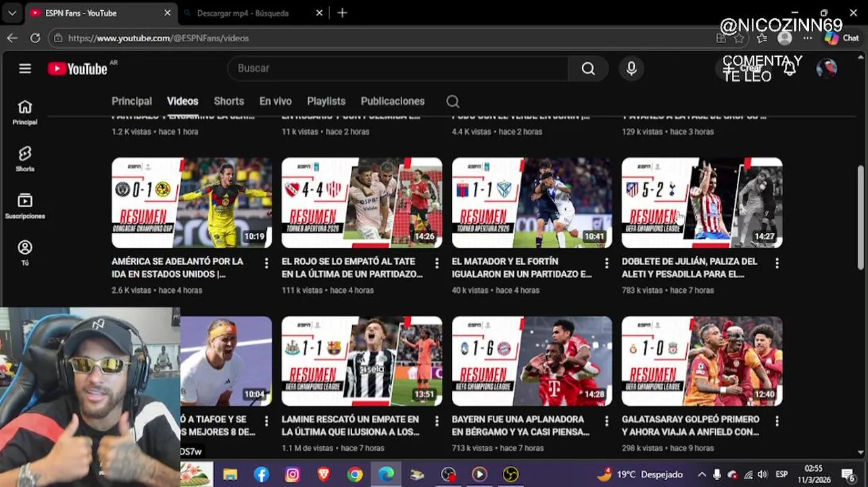
Task: Open the 1-1 Newcastle Barcelona thumbnail
Action: point(362,361)
